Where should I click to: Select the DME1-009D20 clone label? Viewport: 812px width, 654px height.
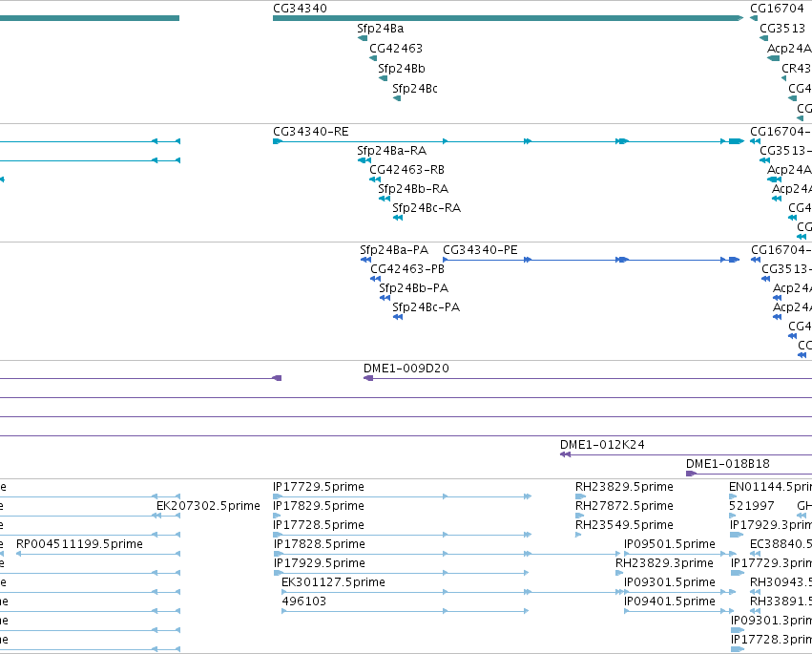[406, 369]
